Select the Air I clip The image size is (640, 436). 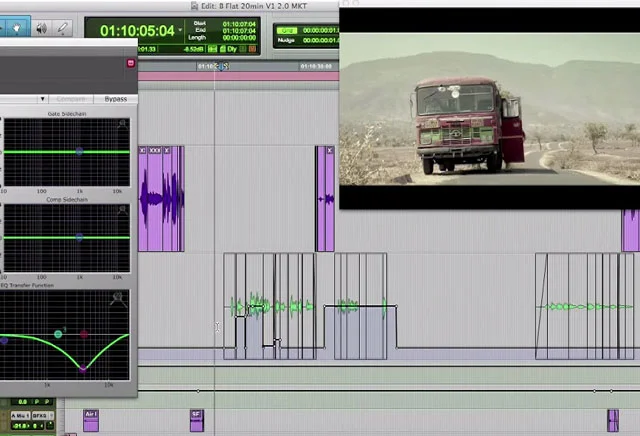[91, 420]
